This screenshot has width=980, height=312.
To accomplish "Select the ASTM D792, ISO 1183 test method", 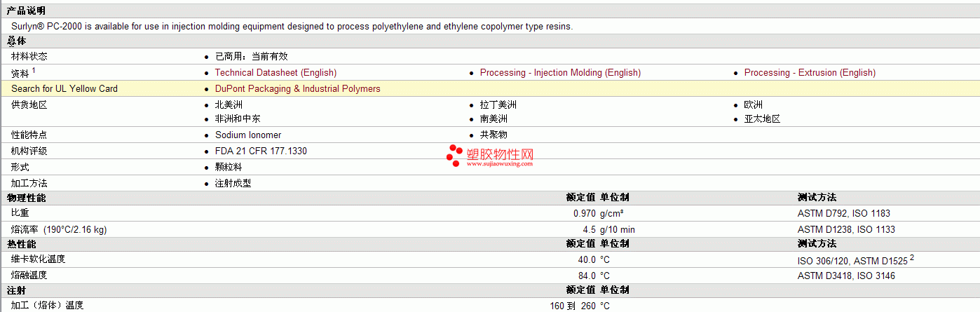I will coord(844,213).
